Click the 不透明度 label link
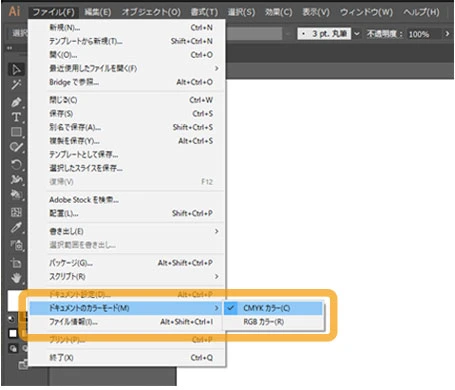The image size is (455, 390). [x=383, y=34]
